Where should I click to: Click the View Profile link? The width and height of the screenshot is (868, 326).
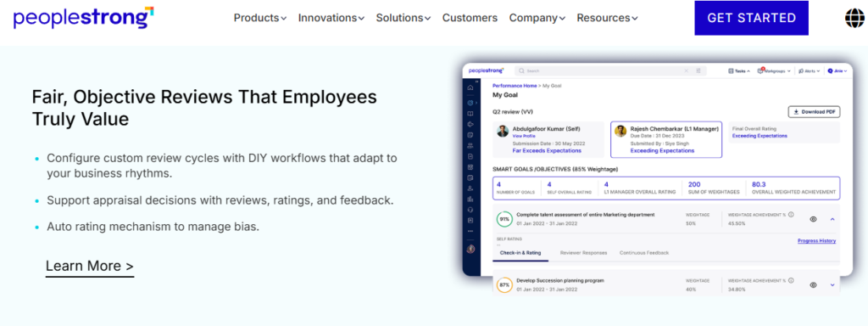524,136
